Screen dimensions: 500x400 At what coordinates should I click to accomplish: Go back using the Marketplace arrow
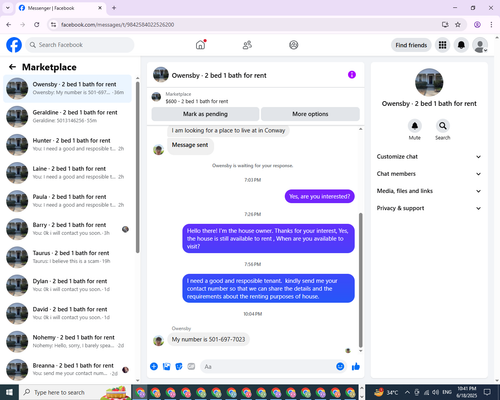12,67
